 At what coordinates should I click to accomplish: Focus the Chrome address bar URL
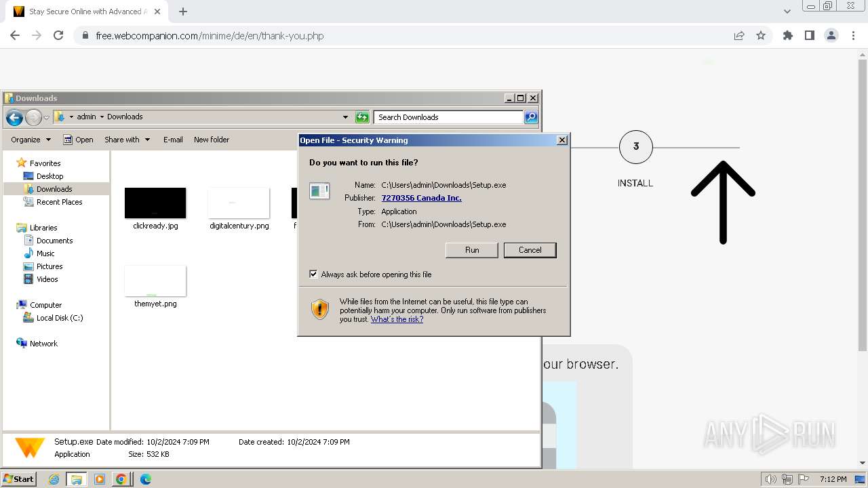click(x=210, y=36)
